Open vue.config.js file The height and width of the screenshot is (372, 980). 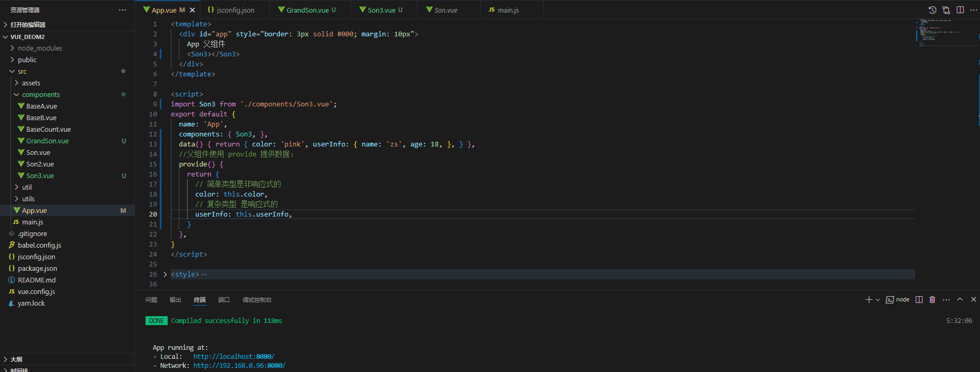coord(67,291)
